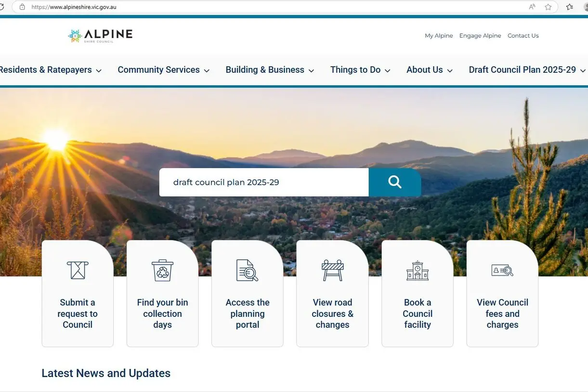The width and height of the screenshot is (588, 392).
Task: Click the Submit a request to Council icon
Action: 77,270
